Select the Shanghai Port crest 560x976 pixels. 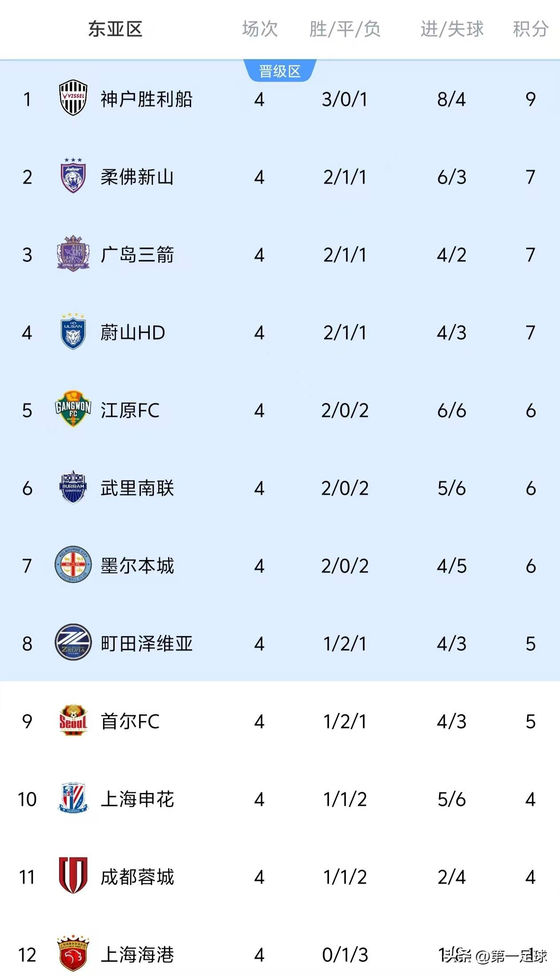point(73,954)
